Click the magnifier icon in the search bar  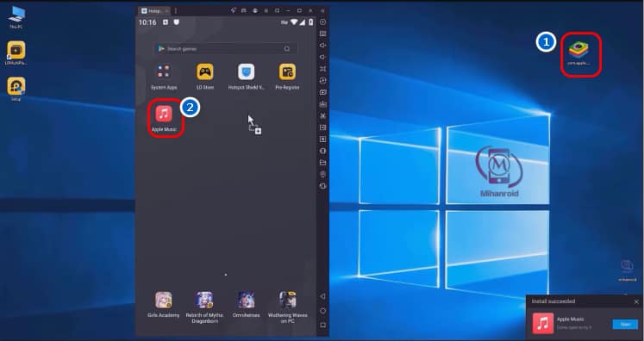pos(287,49)
